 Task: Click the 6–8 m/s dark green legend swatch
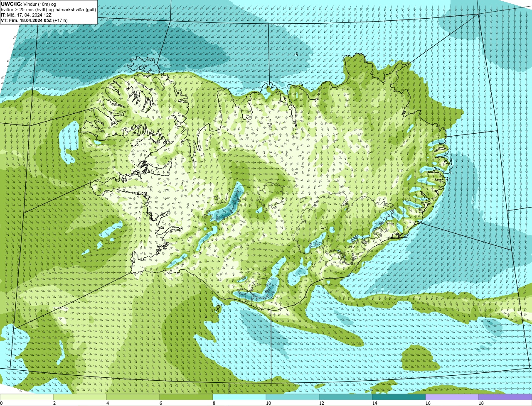click(x=186, y=397)
